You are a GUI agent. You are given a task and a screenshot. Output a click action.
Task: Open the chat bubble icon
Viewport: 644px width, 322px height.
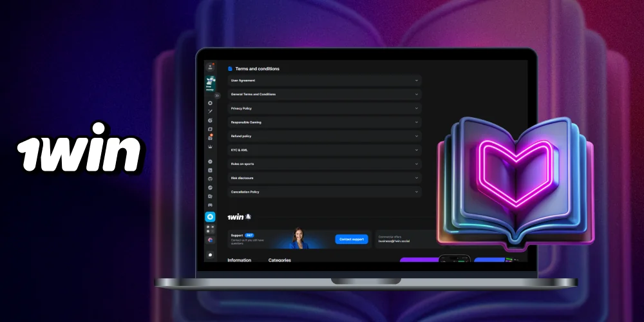(211, 254)
